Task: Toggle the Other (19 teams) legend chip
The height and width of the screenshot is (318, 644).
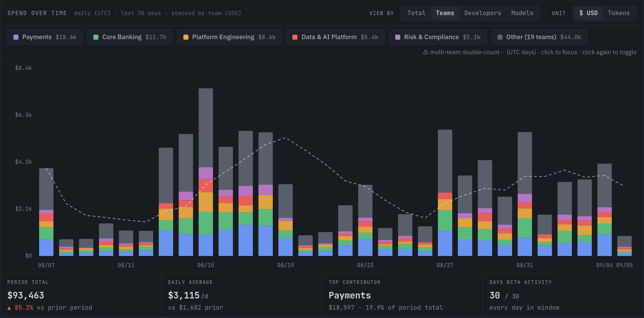Action: (539, 37)
